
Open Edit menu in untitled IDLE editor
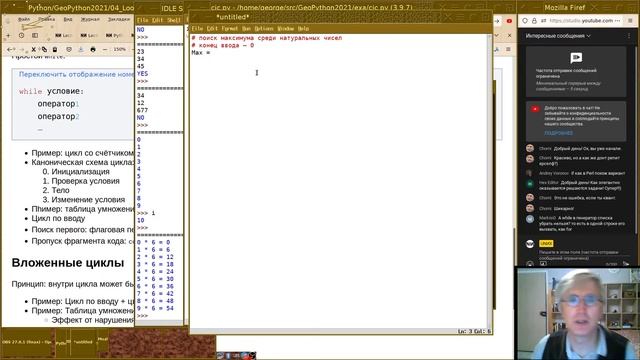click(212, 29)
